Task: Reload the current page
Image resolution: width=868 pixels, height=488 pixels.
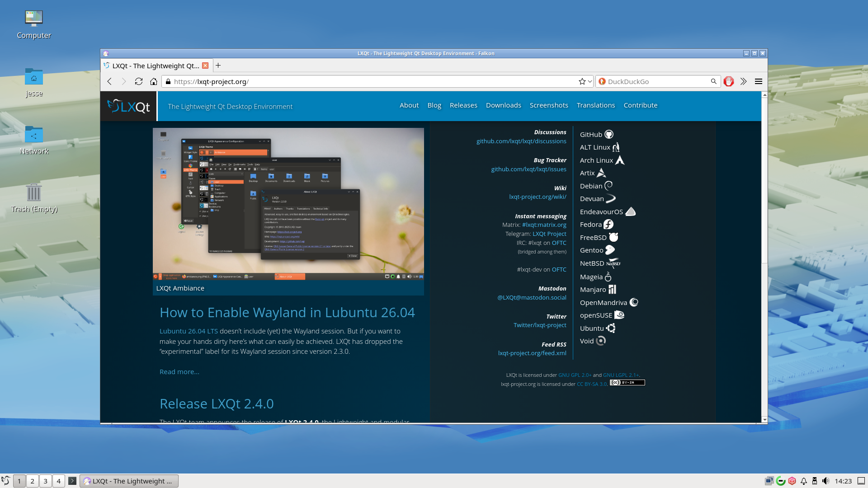Action: point(139,81)
